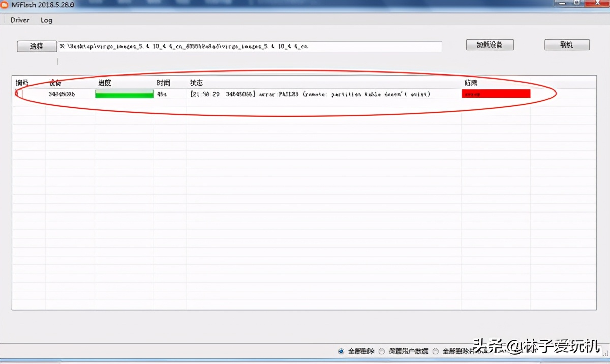Click the device ID cell 30845066
Image resolution: width=610 pixels, height=364 pixels.
click(62, 94)
